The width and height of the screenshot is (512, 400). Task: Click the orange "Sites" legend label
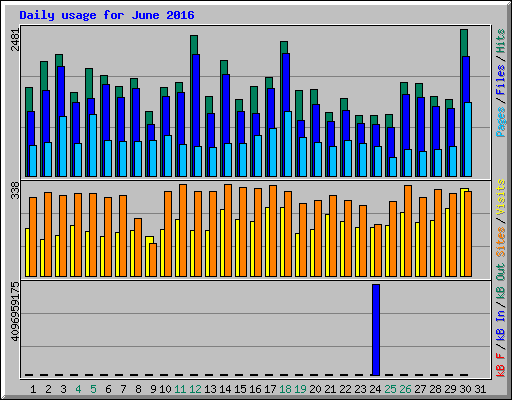tap(500, 242)
